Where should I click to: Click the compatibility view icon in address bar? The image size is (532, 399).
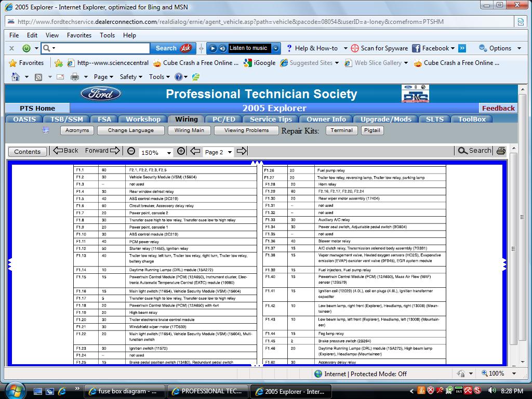pyautogui.click(x=521, y=22)
